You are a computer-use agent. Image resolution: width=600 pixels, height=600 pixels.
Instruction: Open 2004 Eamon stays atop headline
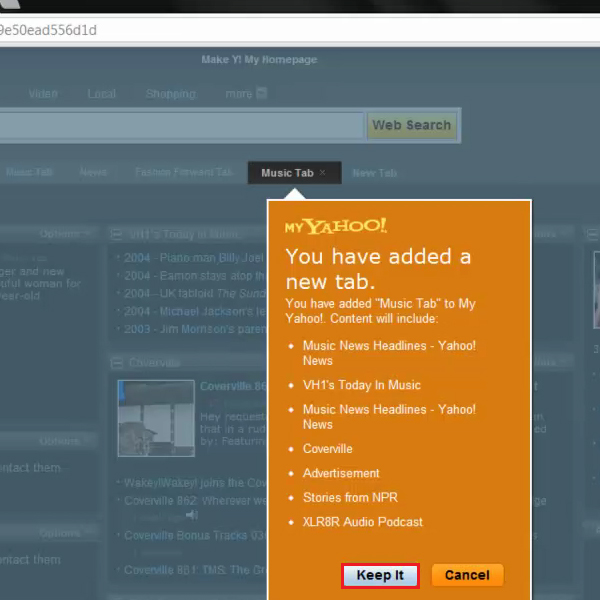point(195,276)
